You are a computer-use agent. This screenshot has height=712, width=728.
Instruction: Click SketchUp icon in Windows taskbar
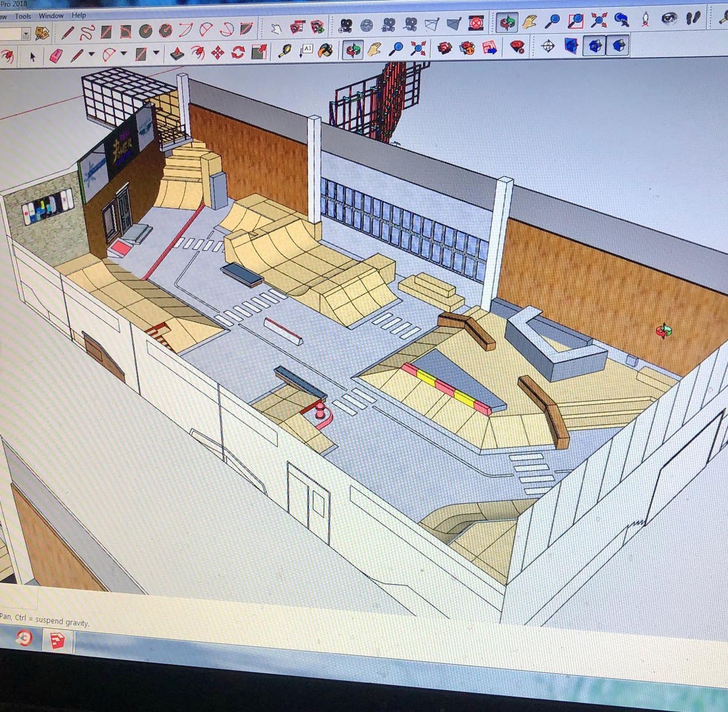(x=57, y=640)
